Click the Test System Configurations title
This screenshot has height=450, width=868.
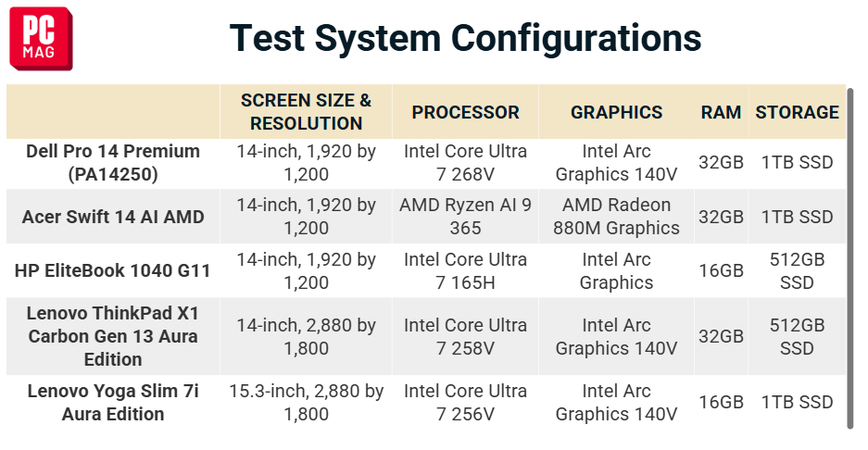click(x=466, y=38)
